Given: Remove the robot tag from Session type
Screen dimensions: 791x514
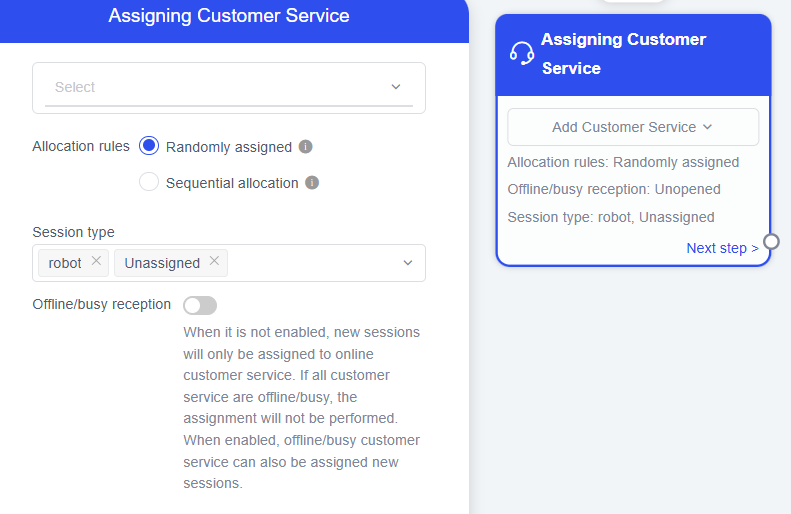Looking at the screenshot, I should pyautogui.click(x=96, y=262).
